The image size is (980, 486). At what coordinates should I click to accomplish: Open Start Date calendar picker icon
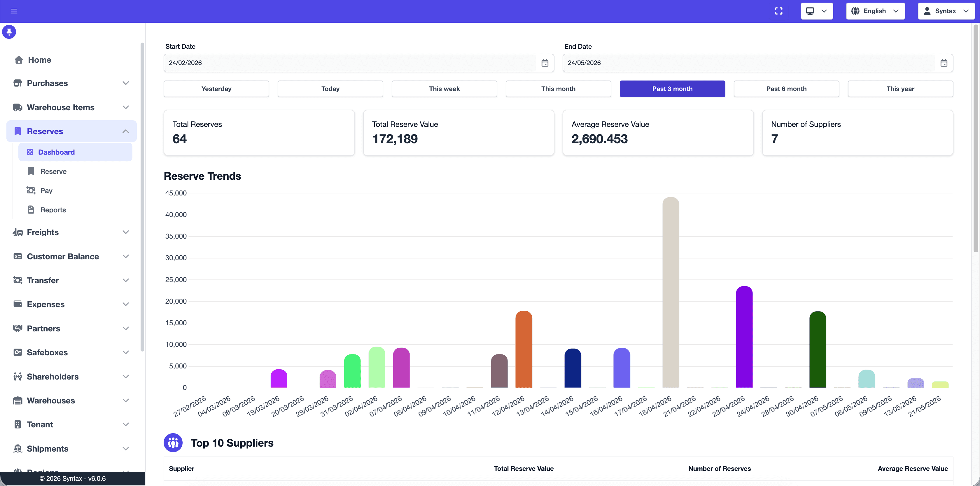[545, 63]
